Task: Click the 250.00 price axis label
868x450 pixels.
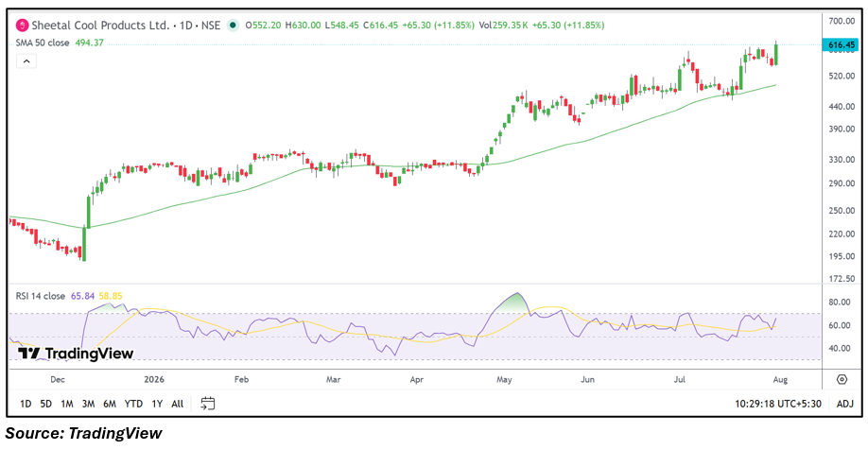Action: pos(842,210)
